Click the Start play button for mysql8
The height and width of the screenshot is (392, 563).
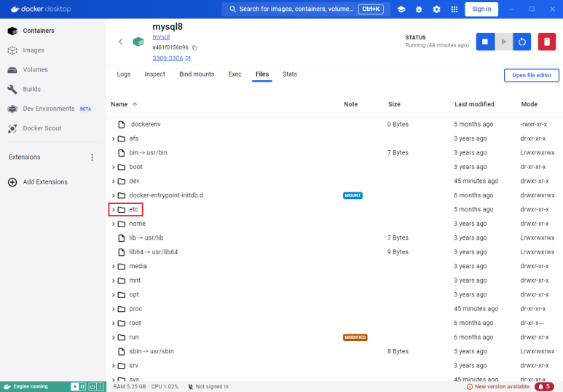point(504,42)
